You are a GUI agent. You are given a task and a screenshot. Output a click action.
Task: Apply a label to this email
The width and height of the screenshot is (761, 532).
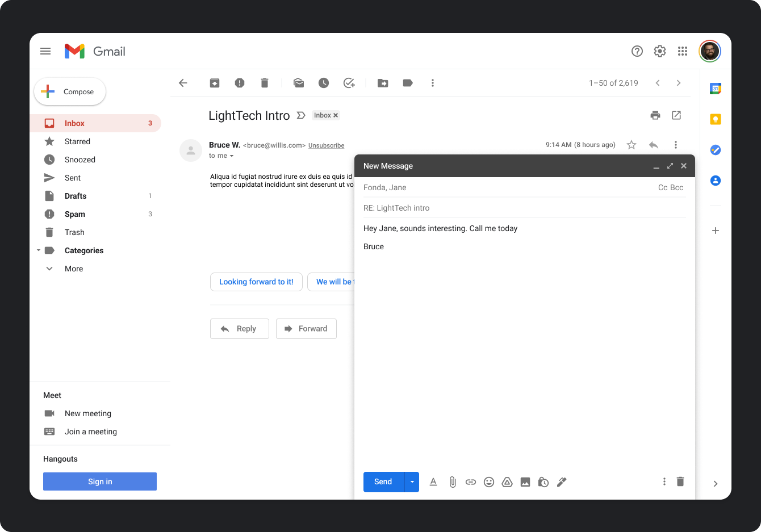[408, 83]
